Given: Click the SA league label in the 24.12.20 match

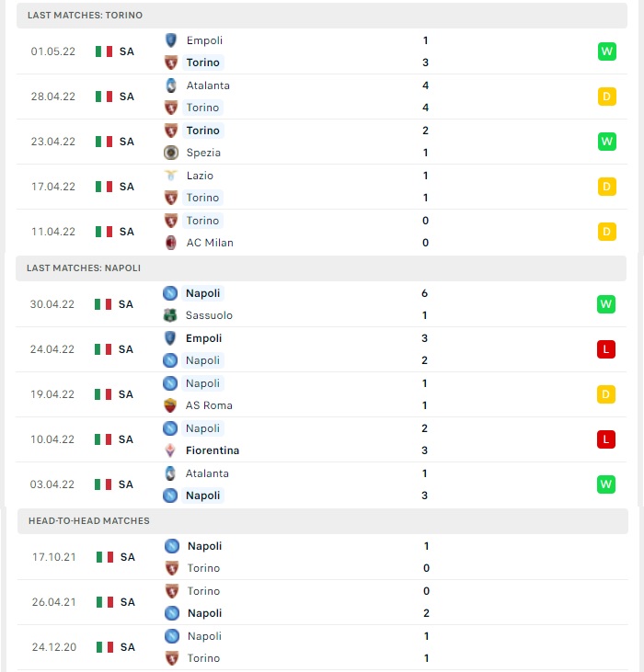Looking at the screenshot, I should tap(128, 647).
